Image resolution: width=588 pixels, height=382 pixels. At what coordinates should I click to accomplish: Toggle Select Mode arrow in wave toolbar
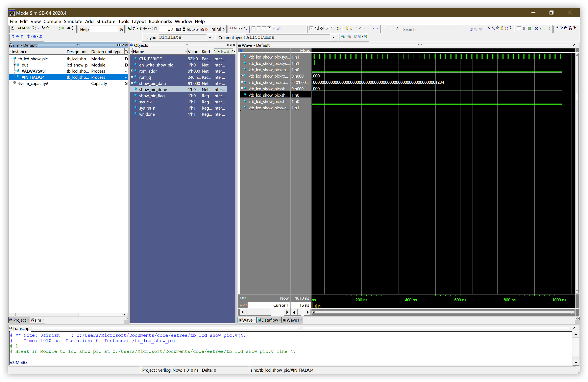(x=311, y=29)
